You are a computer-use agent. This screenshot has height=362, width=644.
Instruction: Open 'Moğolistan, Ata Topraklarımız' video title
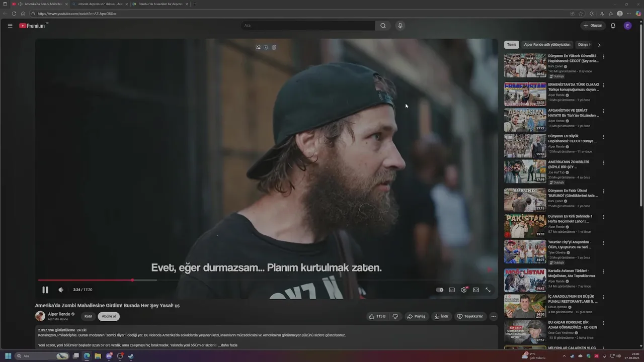coord(572,273)
